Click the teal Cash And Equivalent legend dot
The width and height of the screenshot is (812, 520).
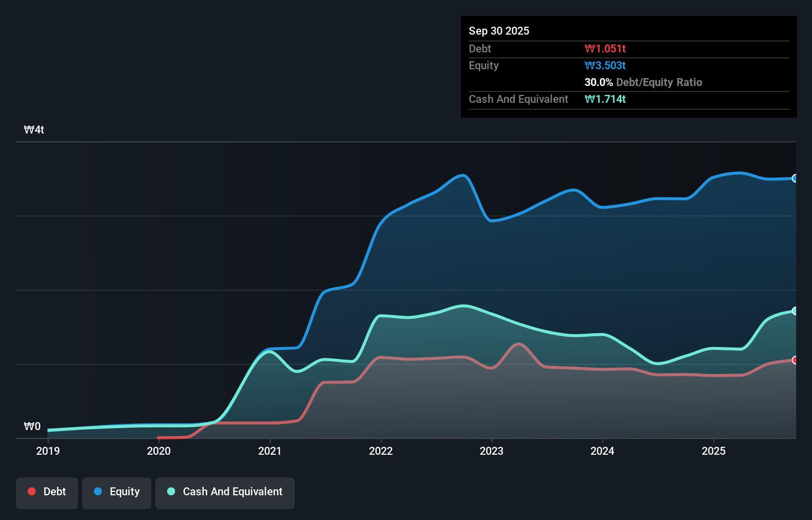[171, 491]
